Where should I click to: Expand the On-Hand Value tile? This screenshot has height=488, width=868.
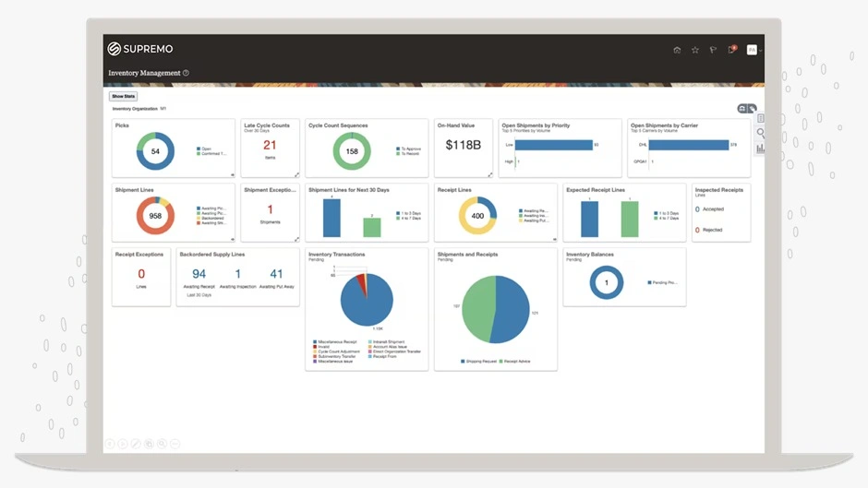point(489,174)
